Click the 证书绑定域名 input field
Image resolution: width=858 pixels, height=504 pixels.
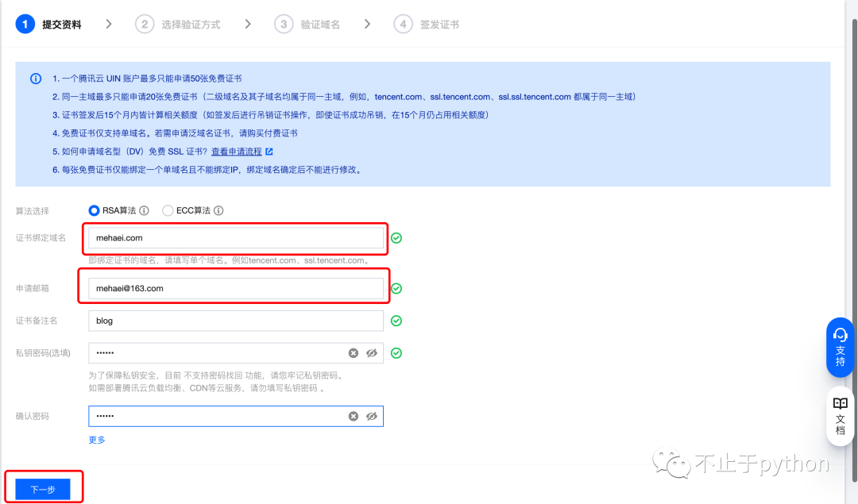tap(235, 237)
